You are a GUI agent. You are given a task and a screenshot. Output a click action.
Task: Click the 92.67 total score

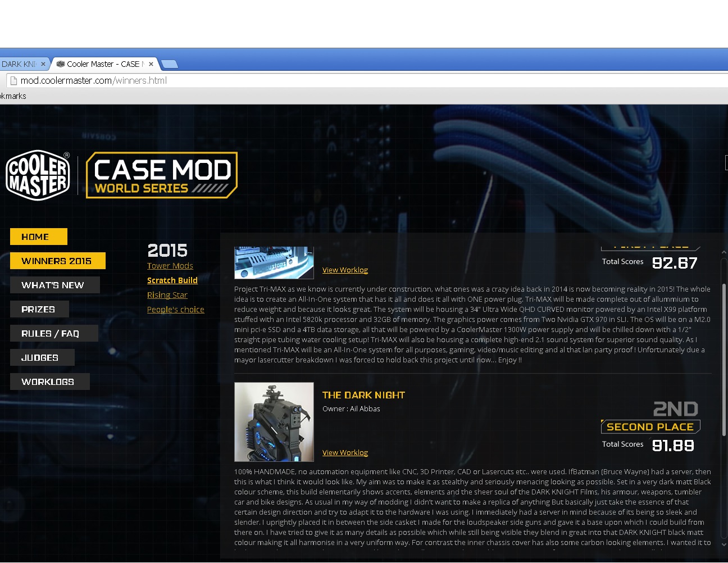[675, 263]
